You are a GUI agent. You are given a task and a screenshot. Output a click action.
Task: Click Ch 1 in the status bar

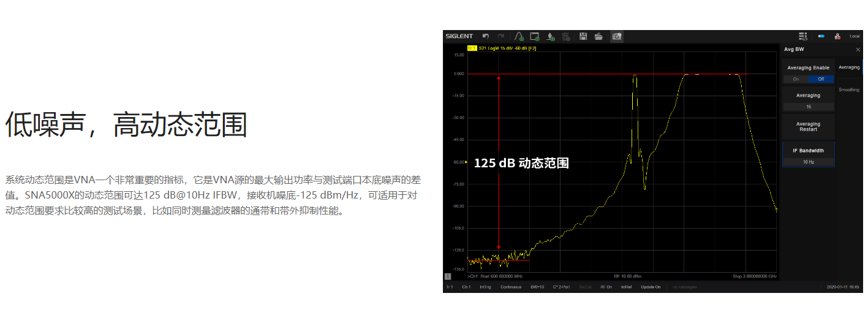pyautogui.click(x=466, y=287)
